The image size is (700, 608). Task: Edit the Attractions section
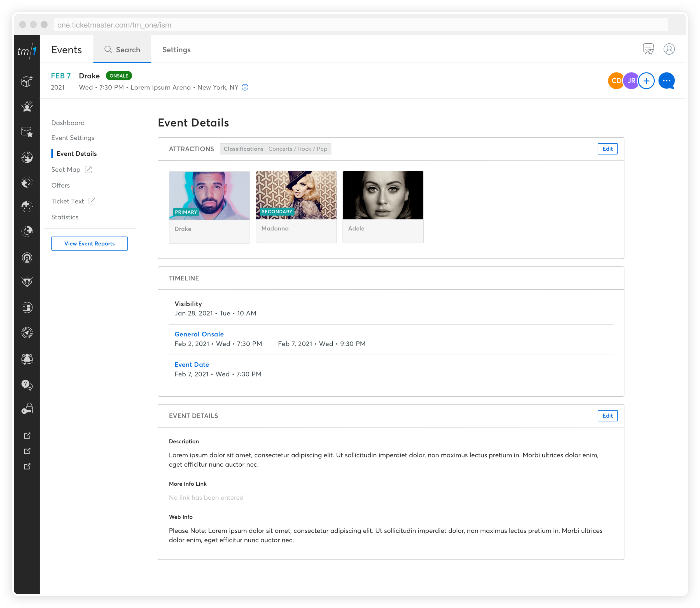(607, 149)
